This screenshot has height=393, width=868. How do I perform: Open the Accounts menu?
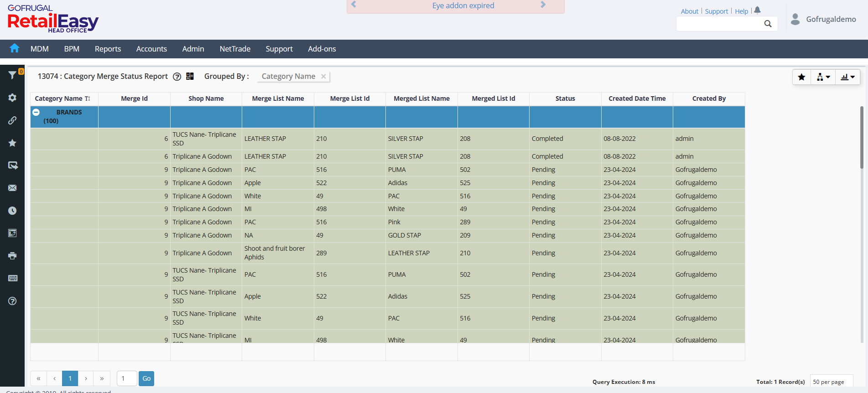pyautogui.click(x=151, y=49)
